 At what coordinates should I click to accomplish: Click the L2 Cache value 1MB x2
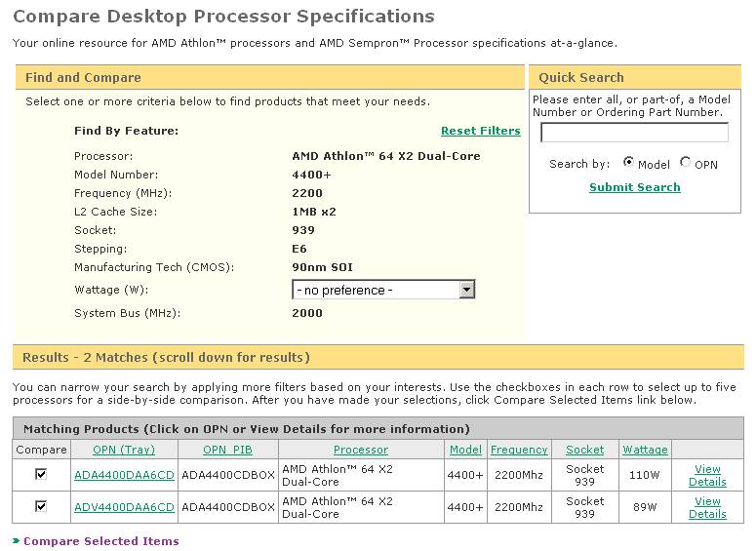(x=314, y=212)
